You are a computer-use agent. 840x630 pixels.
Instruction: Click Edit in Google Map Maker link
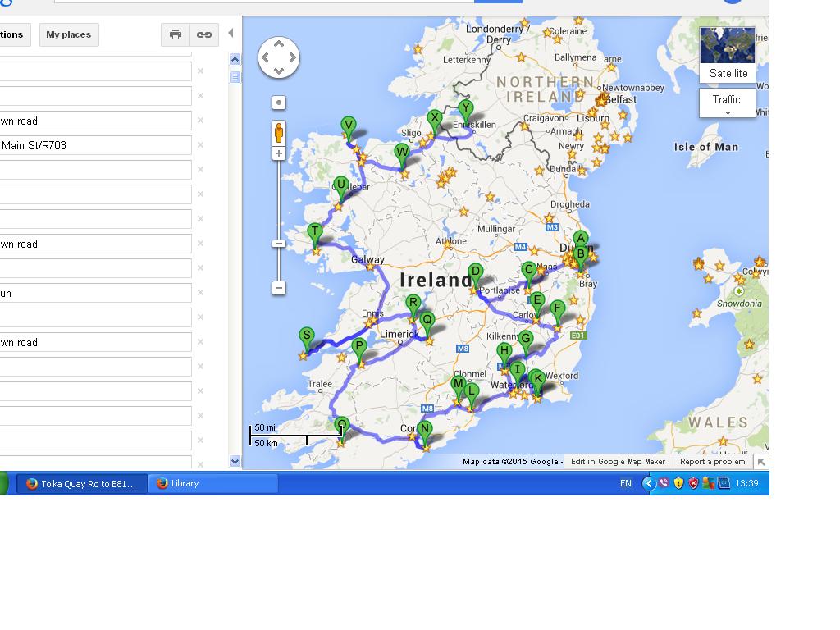pyautogui.click(x=618, y=462)
